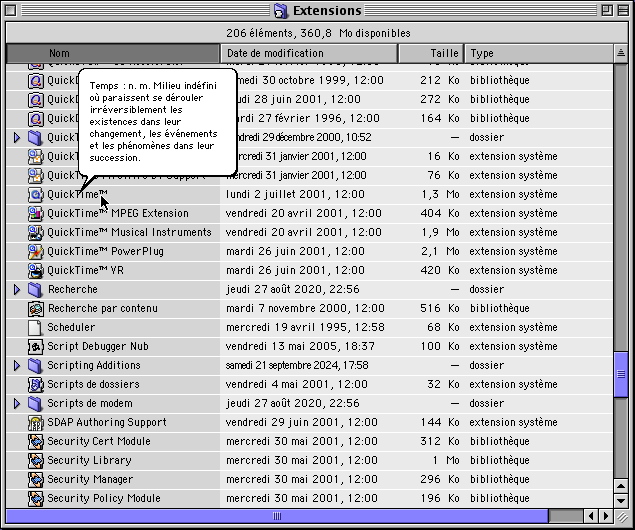Viewport: 635px width, 530px height.
Task: Click the library icon in the 164 Ko row
Action: (x=36, y=119)
